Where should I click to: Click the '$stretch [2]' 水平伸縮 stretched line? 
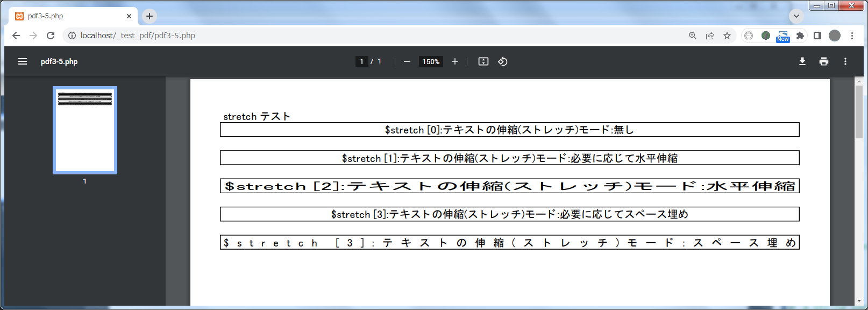(x=510, y=186)
